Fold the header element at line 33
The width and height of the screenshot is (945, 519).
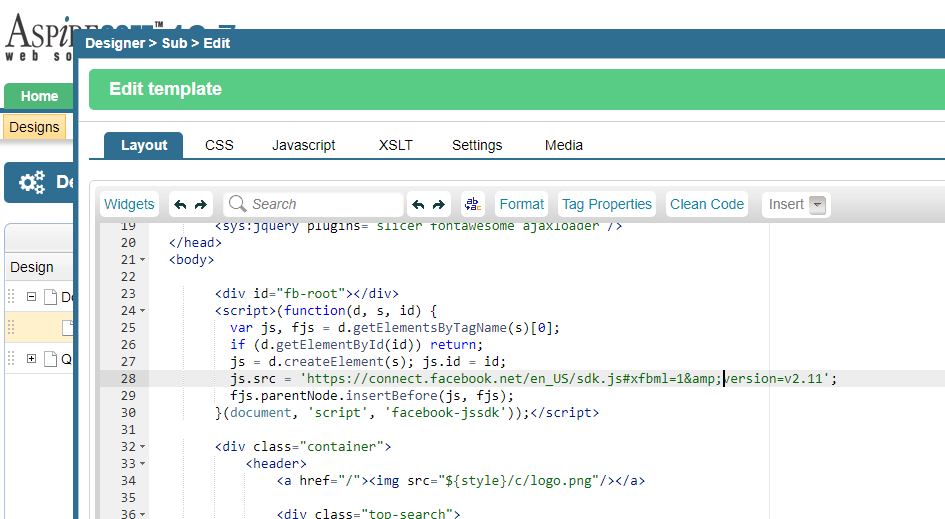pyautogui.click(x=143, y=464)
